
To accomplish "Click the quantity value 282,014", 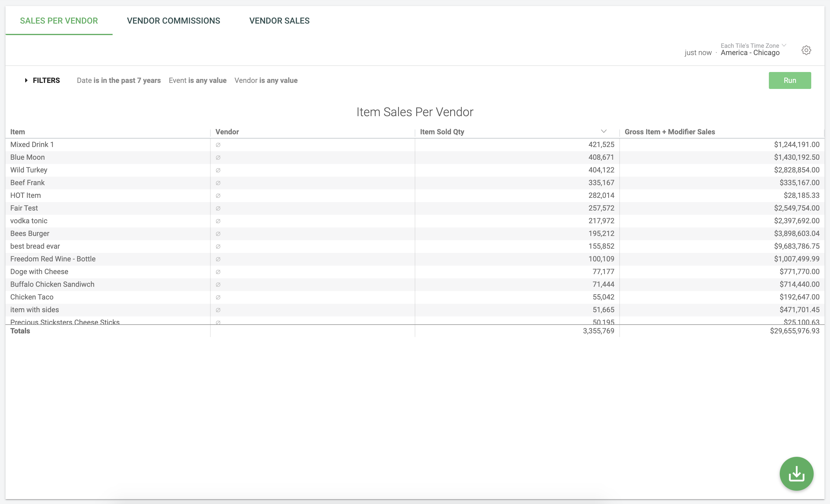I will click(x=601, y=195).
